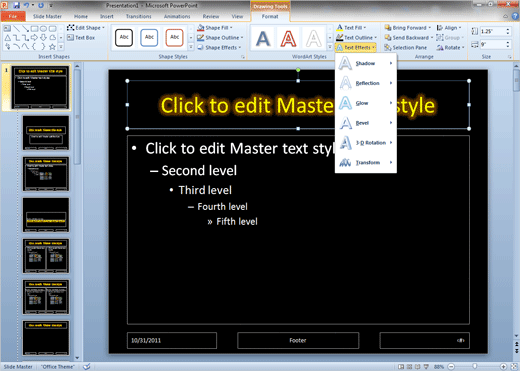Click the 'Second level' text line

click(x=199, y=171)
